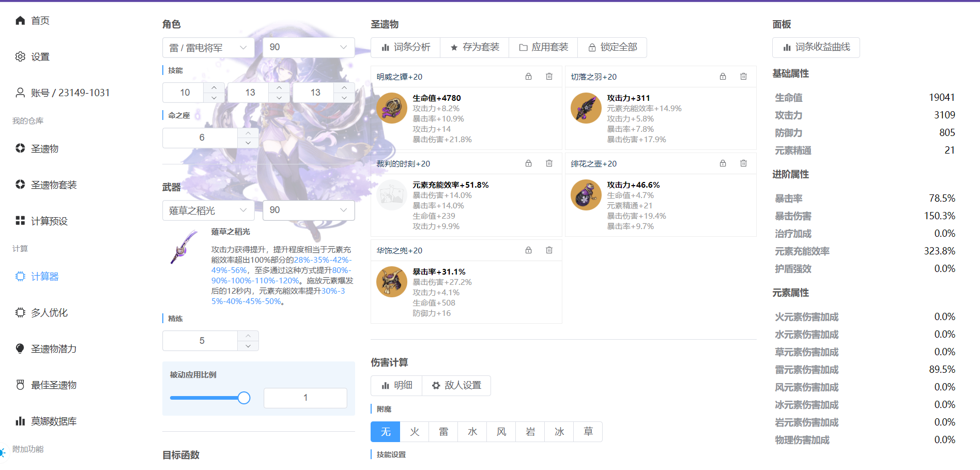
Task: Increase weapon refinement 精炼 value
Action: (x=248, y=336)
